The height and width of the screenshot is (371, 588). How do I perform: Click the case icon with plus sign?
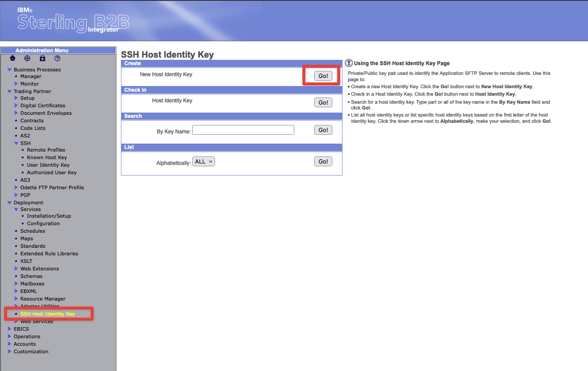pyautogui.click(x=43, y=59)
